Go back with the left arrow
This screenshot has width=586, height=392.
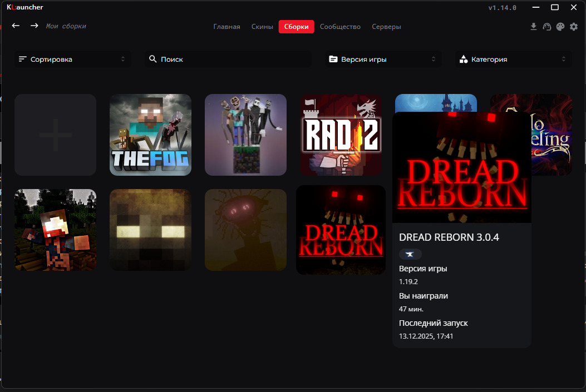pyautogui.click(x=16, y=26)
